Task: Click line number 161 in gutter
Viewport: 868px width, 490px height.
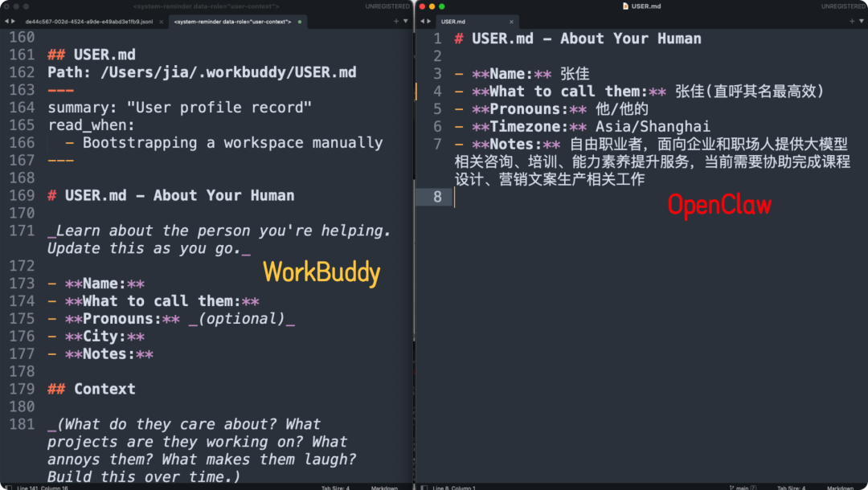Action: 22,55
